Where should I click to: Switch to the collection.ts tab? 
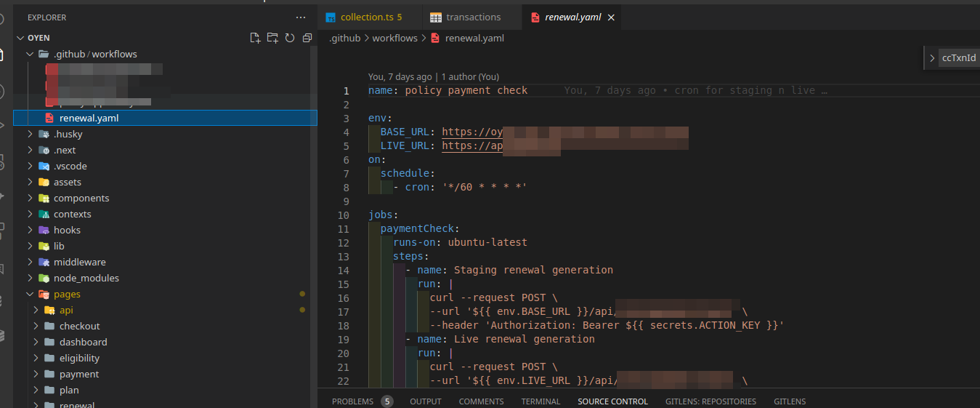364,17
